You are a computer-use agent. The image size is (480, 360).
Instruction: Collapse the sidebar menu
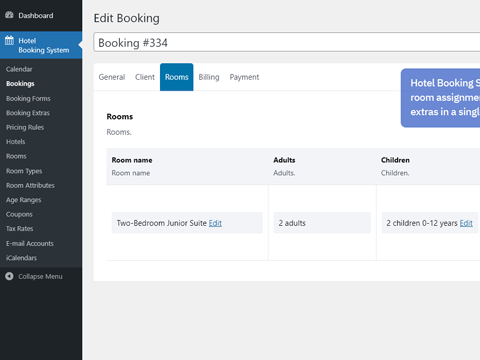[40, 276]
